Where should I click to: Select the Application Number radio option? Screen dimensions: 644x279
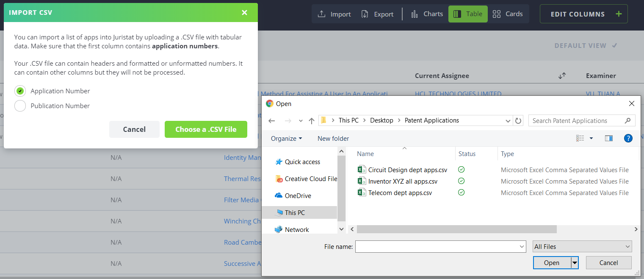point(20,91)
